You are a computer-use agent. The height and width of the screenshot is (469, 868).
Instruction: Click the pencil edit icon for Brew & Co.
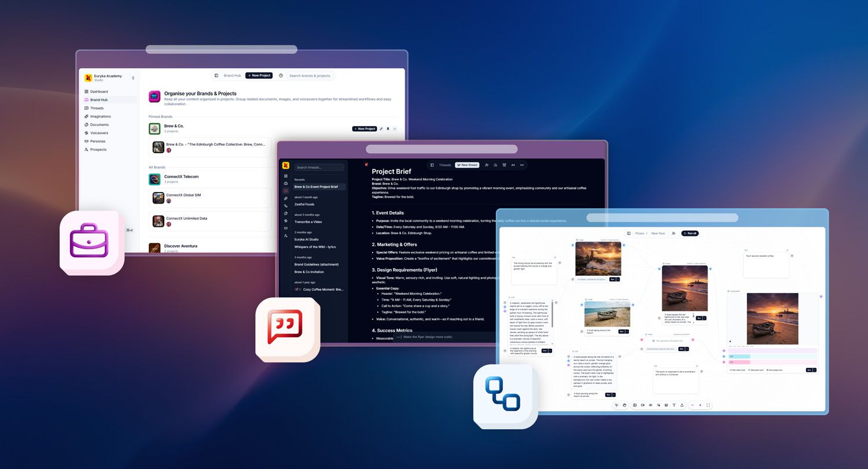tap(381, 129)
